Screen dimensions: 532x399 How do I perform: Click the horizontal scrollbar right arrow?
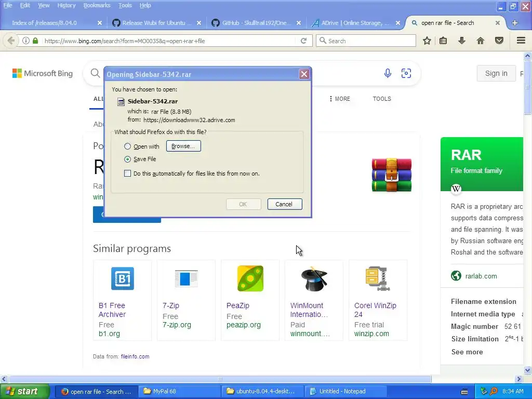pos(519,379)
